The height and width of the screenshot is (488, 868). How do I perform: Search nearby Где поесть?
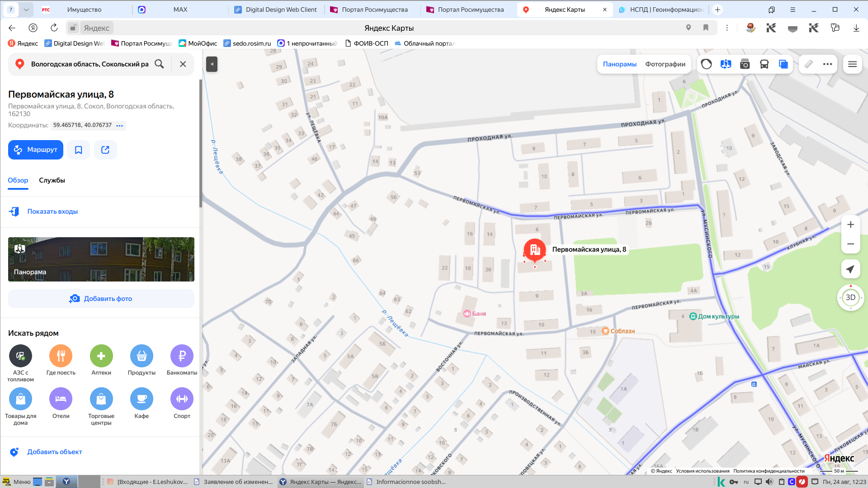pyautogui.click(x=61, y=360)
